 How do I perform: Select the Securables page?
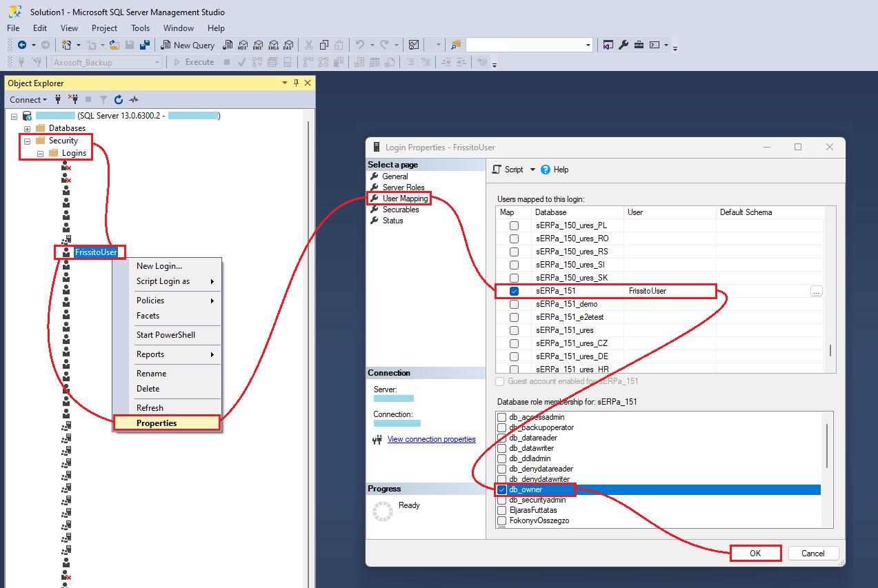[x=401, y=210]
